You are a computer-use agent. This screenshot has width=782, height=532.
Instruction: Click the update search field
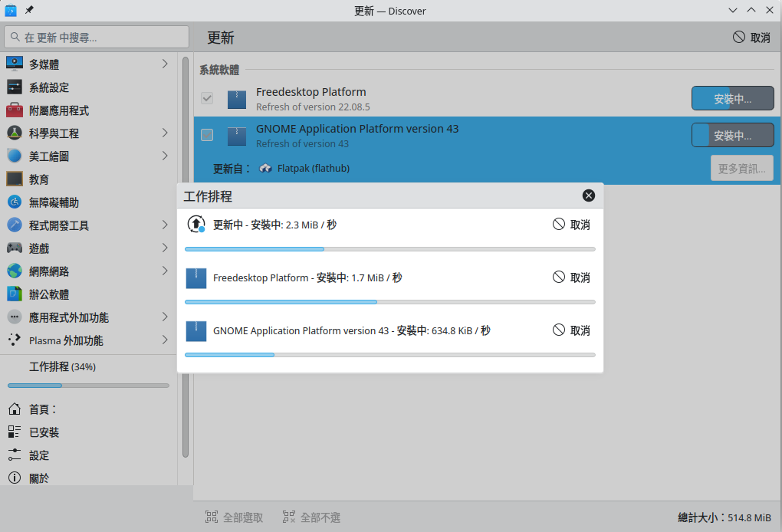pos(97,36)
